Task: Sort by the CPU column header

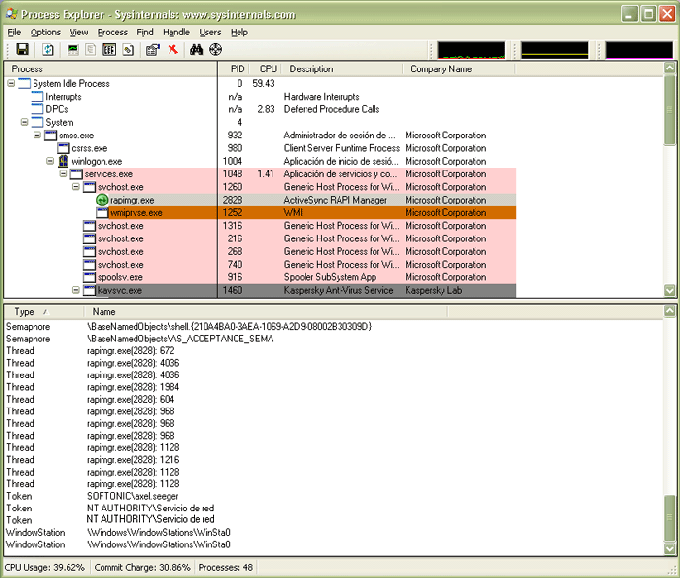Action: point(265,69)
